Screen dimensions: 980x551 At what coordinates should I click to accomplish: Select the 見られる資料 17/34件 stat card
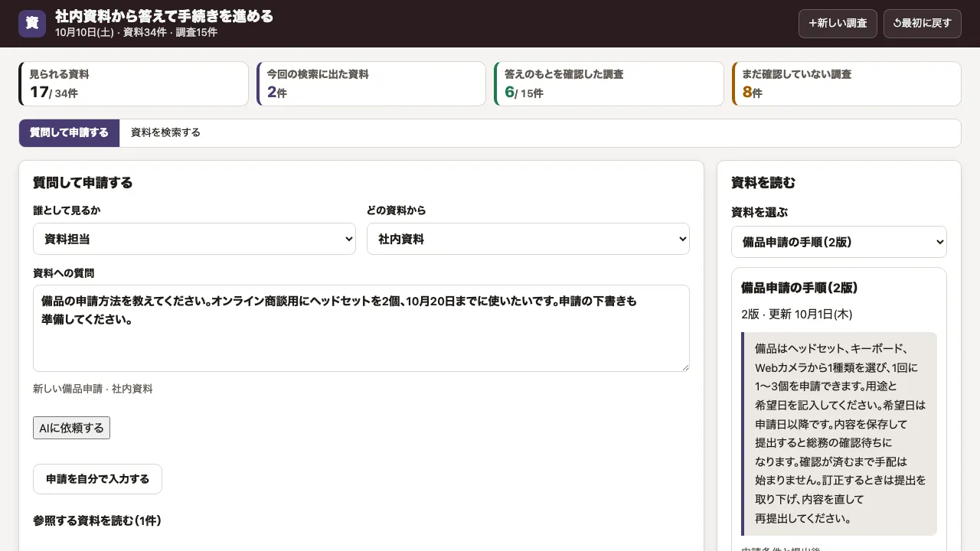pyautogui.click(x=133, y=84)
